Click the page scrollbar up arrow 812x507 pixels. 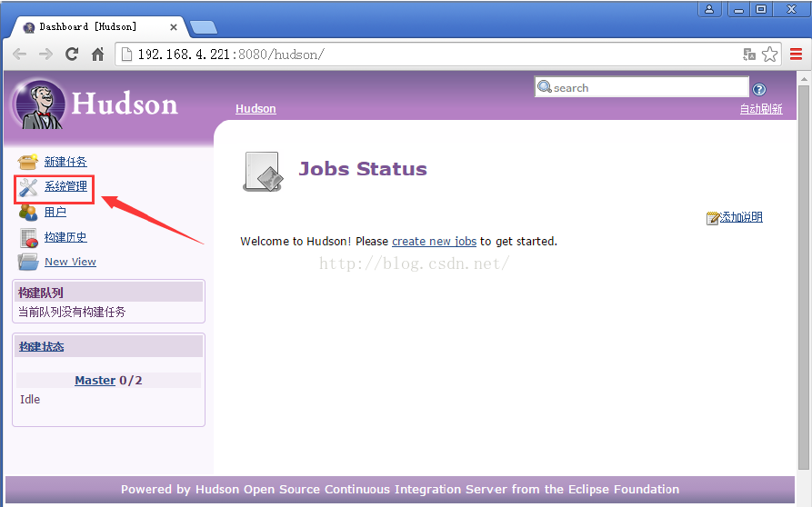tap(804, 80)
